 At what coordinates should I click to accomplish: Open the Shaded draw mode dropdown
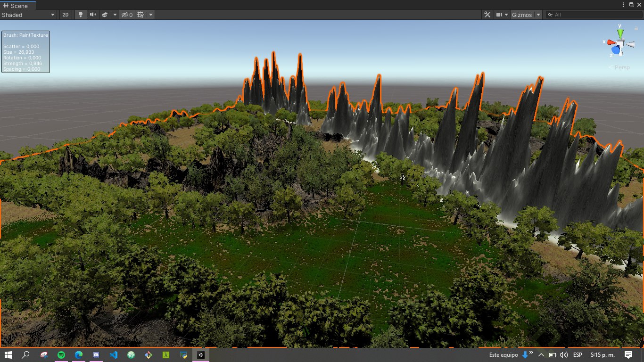pyautogui.click(x=28, y=15)
